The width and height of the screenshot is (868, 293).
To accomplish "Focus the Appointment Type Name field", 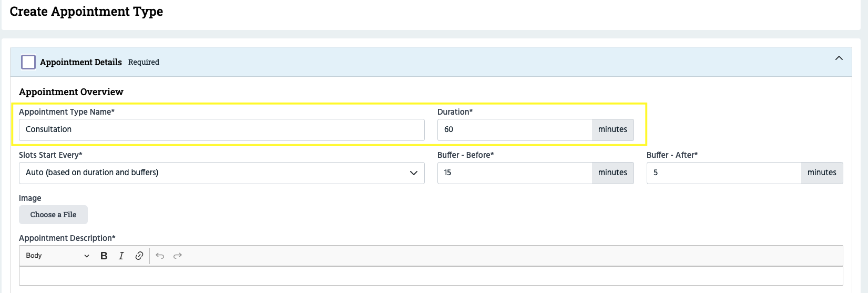I will coord(221,130).
